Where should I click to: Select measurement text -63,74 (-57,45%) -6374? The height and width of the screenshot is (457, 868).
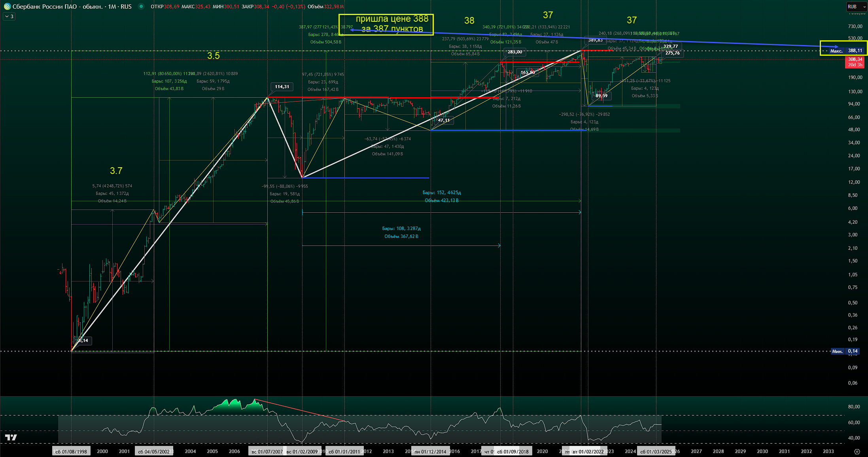tap(388, 139)
